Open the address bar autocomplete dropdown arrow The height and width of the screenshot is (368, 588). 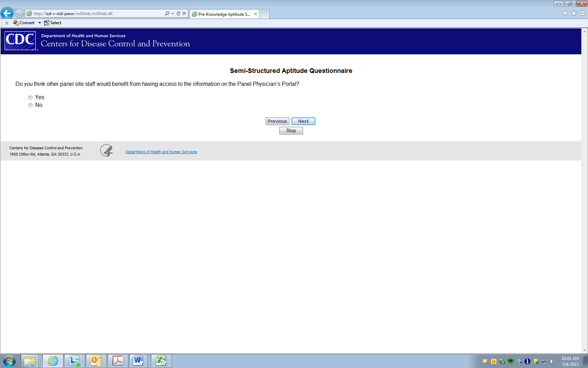(173, 13)
